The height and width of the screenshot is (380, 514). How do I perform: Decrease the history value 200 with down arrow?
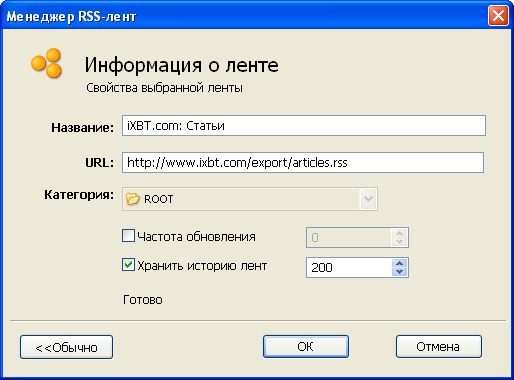400,272
